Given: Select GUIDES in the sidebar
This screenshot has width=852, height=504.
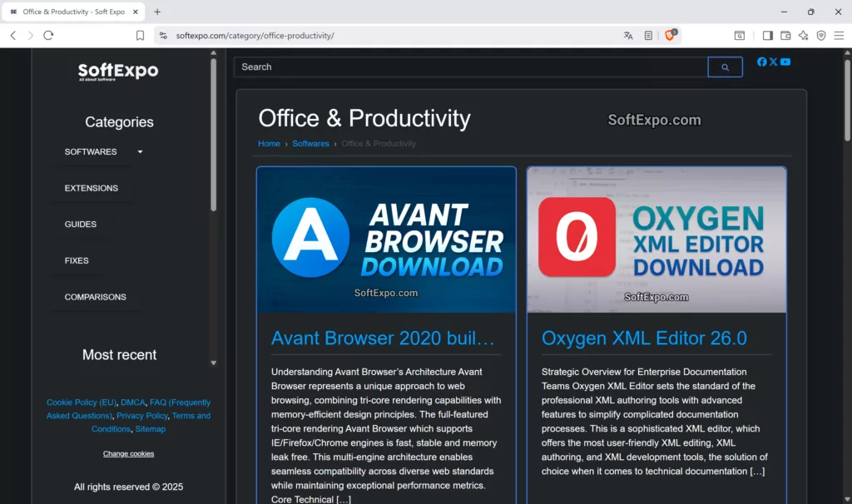Looking at the screenshot, I should pyautogui.click(x=81, y=224).
